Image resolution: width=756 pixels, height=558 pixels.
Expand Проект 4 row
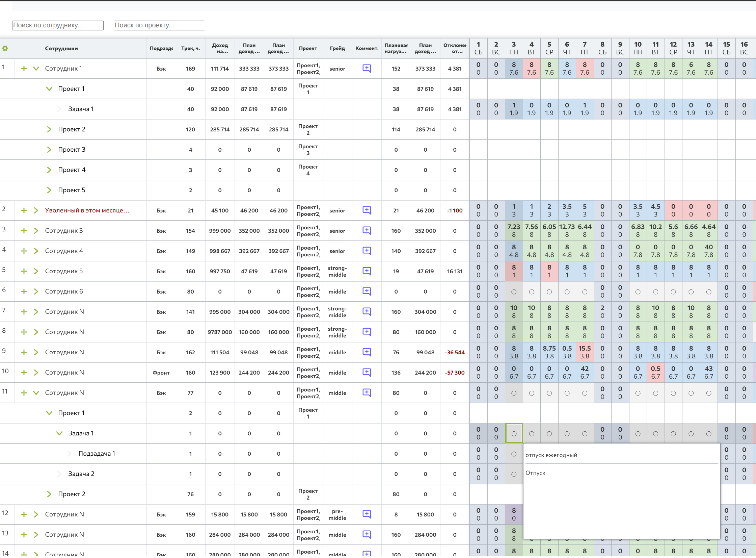(49, 170)
